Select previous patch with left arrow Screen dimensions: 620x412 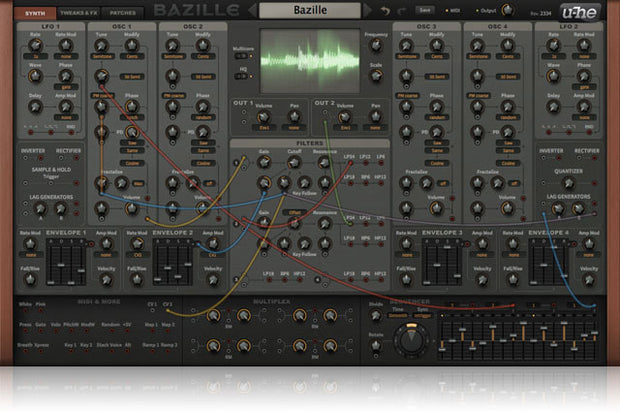[252, 10]
